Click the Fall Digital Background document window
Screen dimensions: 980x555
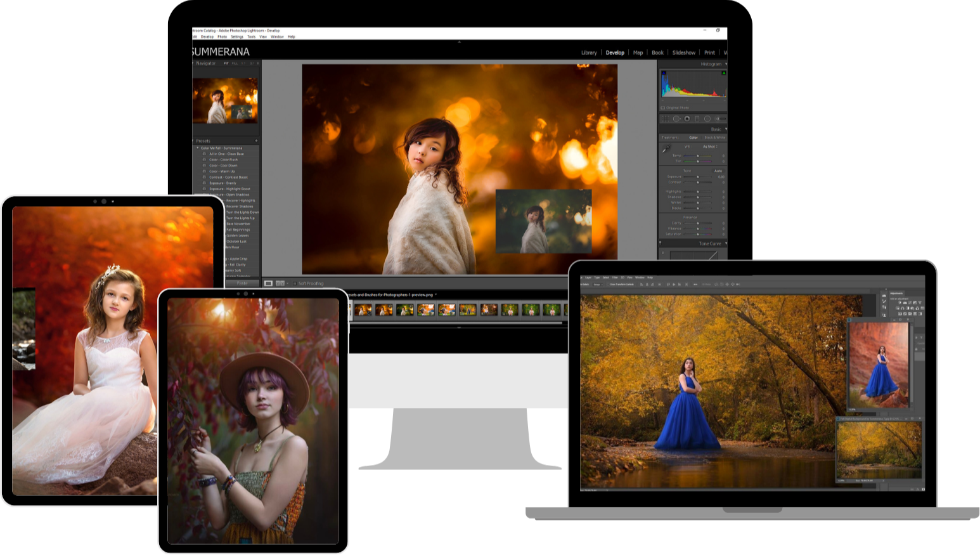pos(879,449)
